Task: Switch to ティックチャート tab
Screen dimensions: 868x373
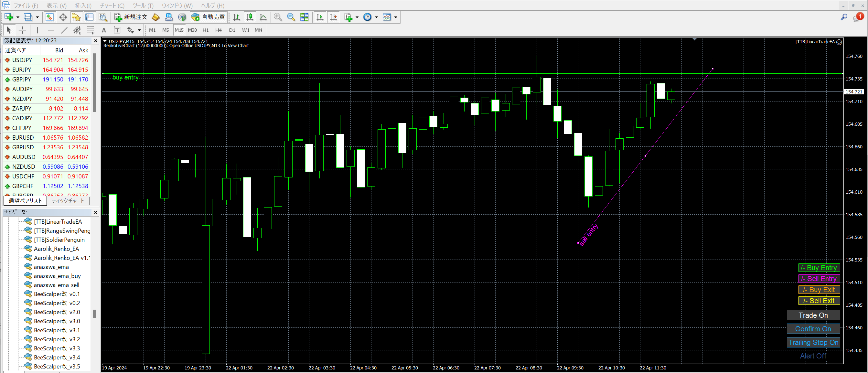Action: pos(68,201)
